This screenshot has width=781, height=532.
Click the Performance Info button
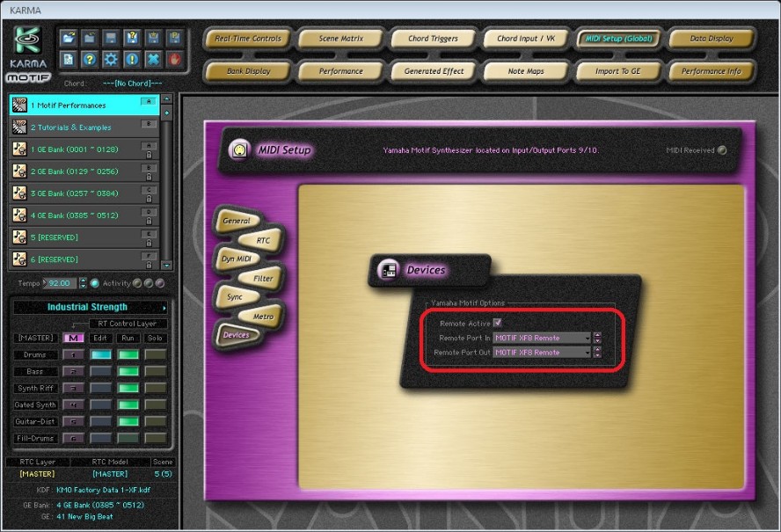click(711, 71)
